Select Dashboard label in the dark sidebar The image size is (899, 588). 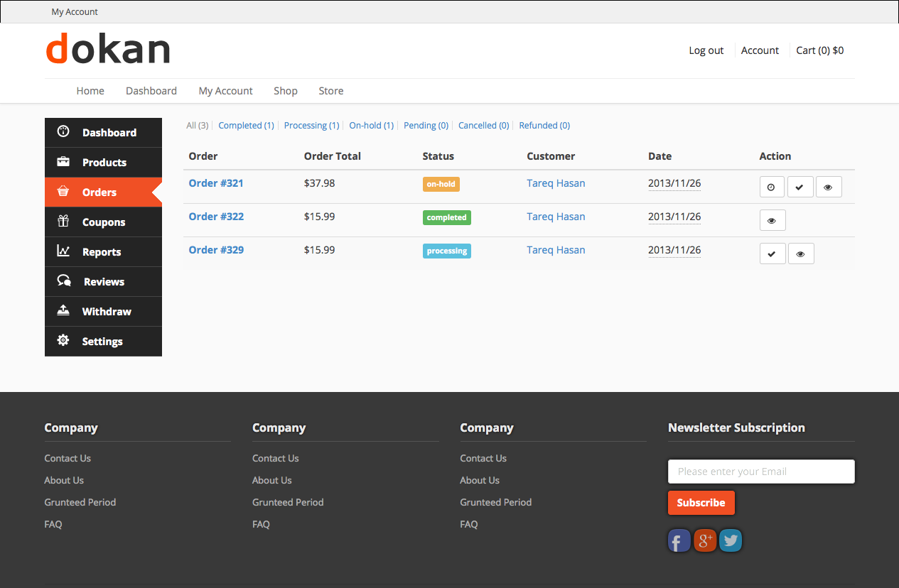[x=109, y=133]
